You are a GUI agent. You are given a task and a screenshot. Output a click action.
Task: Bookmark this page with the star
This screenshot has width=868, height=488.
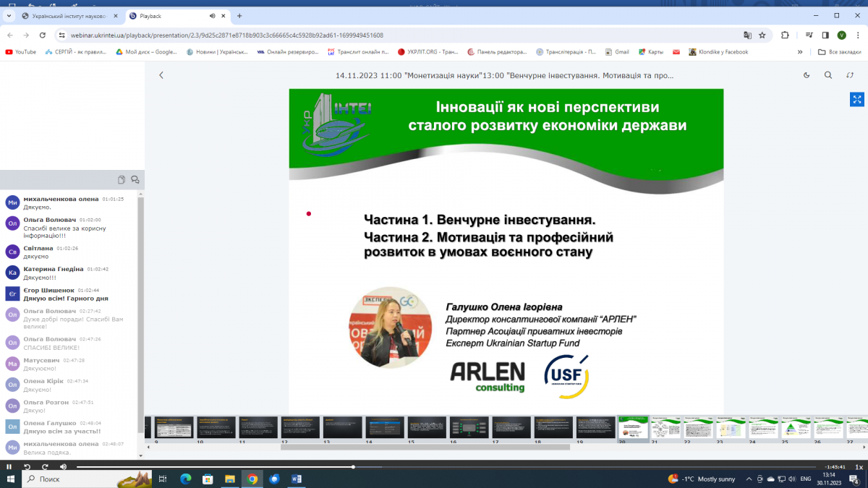pos(762,35)
